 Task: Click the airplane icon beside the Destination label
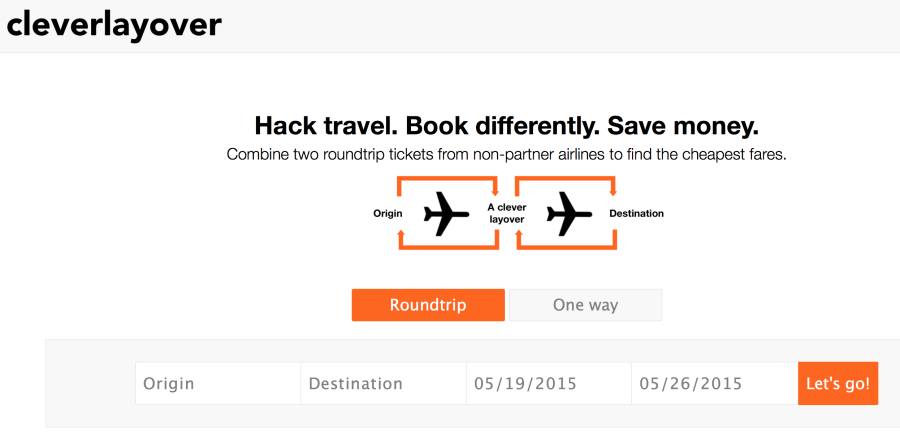[x=569, y=213]
